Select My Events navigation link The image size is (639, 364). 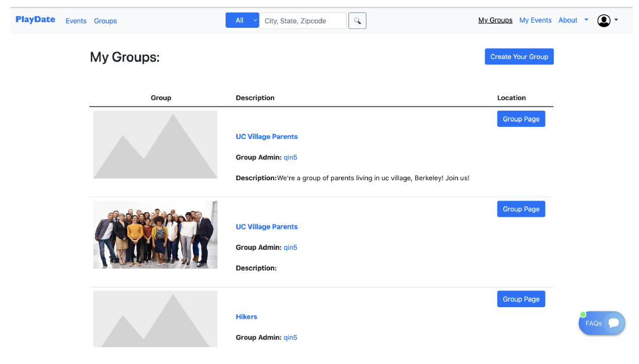[x=535, y=20]
